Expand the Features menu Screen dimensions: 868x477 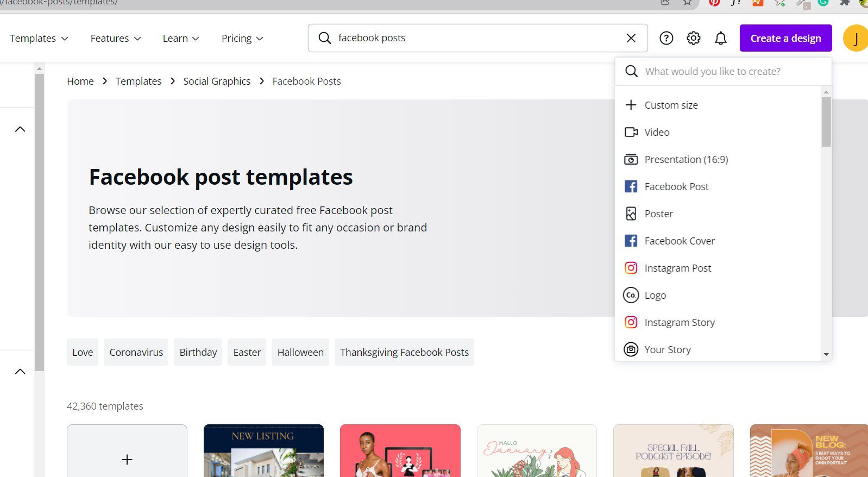[x=116, y=38]
